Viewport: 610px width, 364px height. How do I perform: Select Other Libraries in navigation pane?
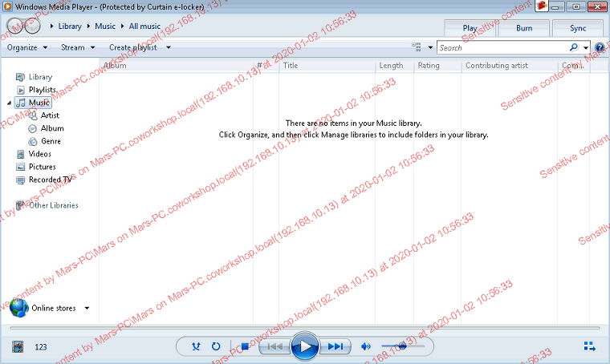[x=53, y=205]
